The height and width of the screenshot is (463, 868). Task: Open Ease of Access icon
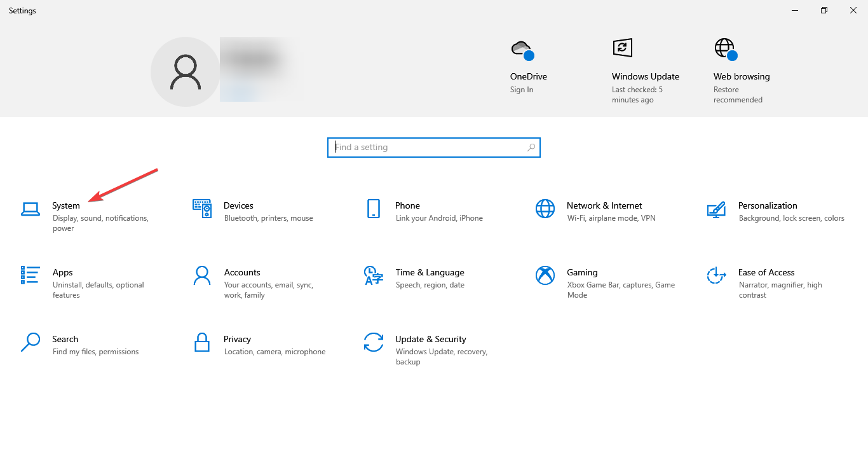[x=716, y=275]
